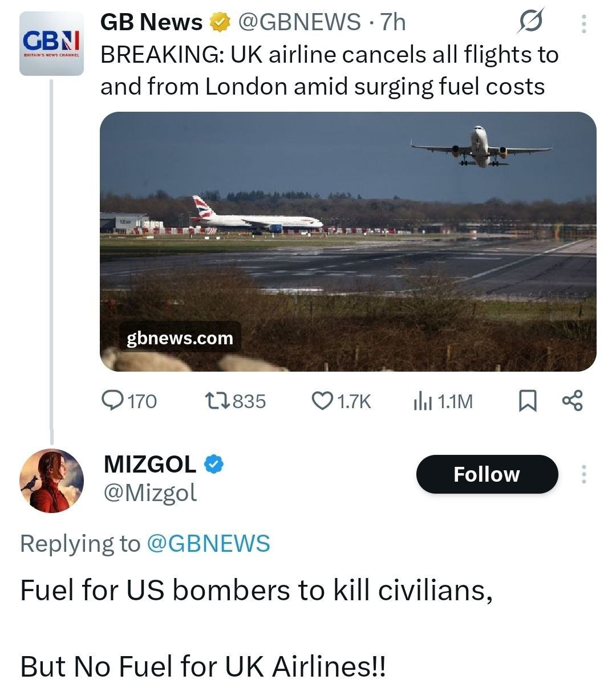This screenshot has height=700, width=616.
Task: Open MIZGOL display name profile
Action: point(150,464)
